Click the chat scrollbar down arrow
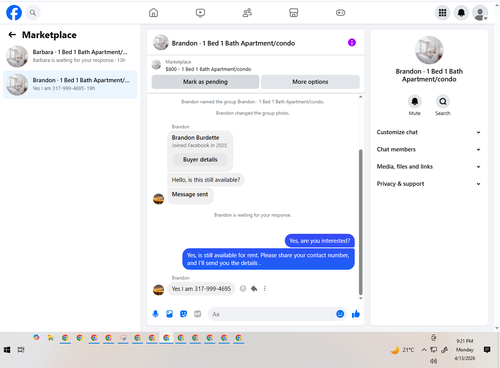Viewport: 500px width, 368px height. coord(360,298)
